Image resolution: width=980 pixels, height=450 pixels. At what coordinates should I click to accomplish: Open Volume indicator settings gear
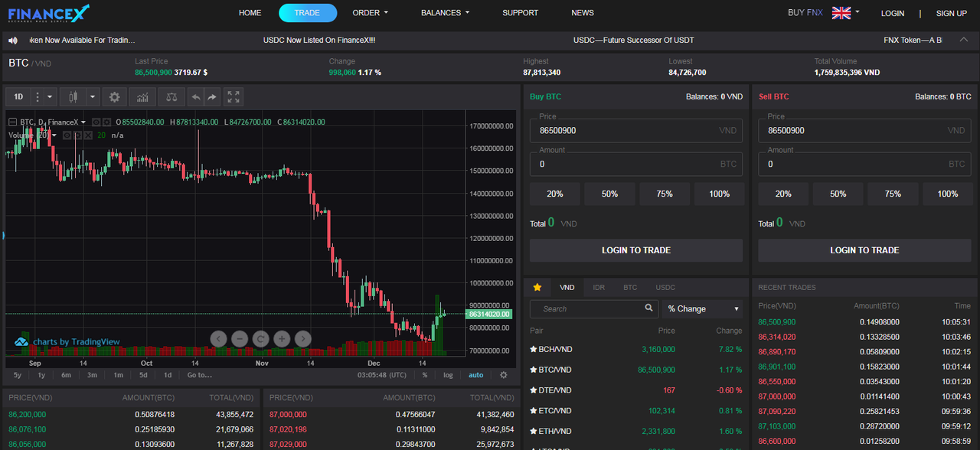pyautogui.click(x=77, y=135)
